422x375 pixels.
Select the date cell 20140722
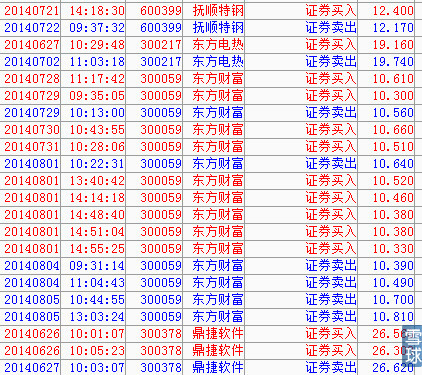pyautogui.click(x=32, y=28)
